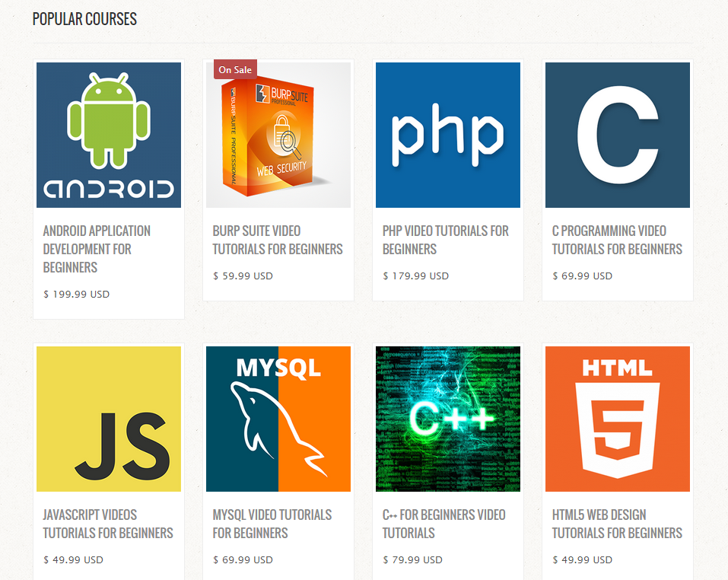The width and height of the screenshot is (728, 580).
Task: Open the green C++ course image
Action: 448,419
